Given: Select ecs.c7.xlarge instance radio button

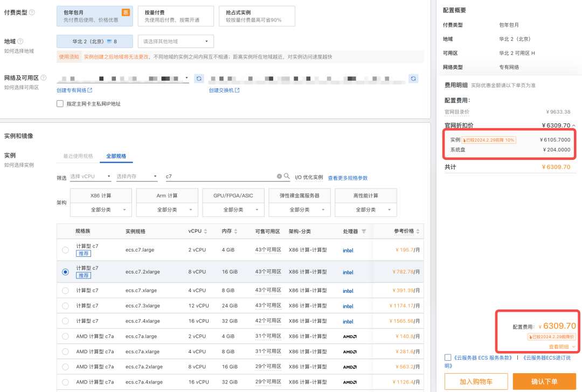Looking at the screenshot, I should click(x=65, y=290).
